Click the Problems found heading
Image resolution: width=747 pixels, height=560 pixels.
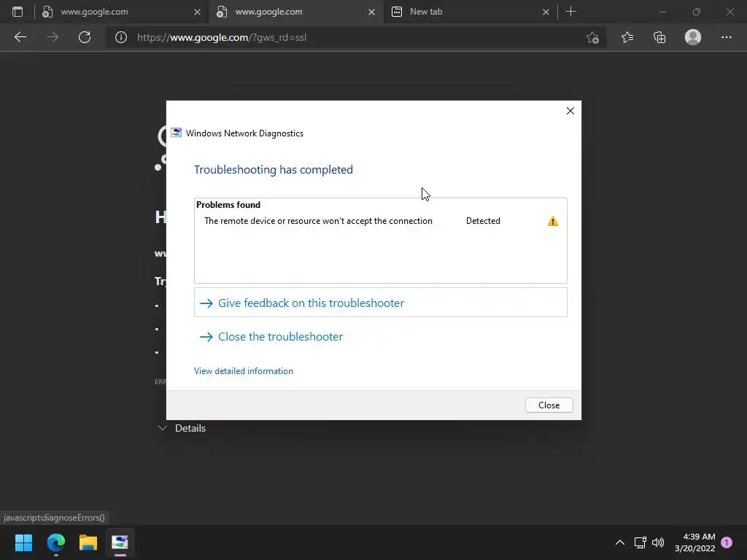(x=228, y=205)
